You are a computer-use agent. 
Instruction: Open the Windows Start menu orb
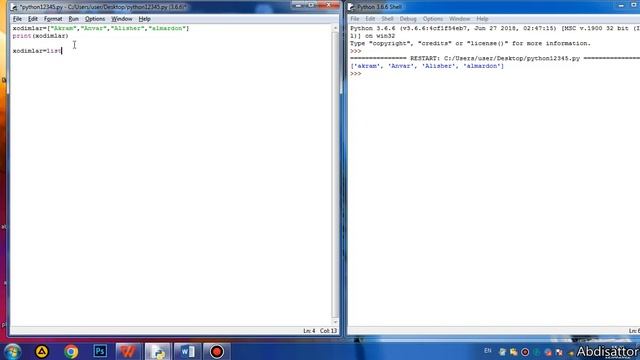[12, 351]
